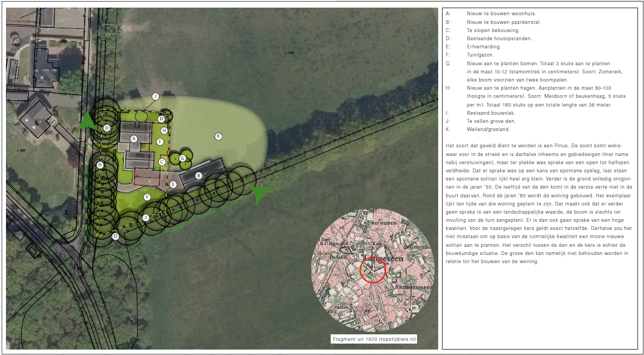Screen dimensions: 644x355
Task: Click the green arrow pointing right
Action: (261, 194)
